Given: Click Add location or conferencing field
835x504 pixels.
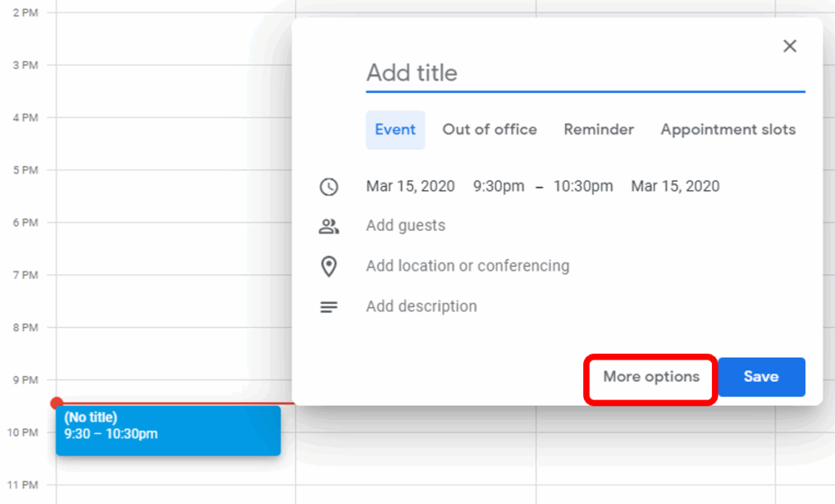Looking at the screenshot, I should coord(467,266).
